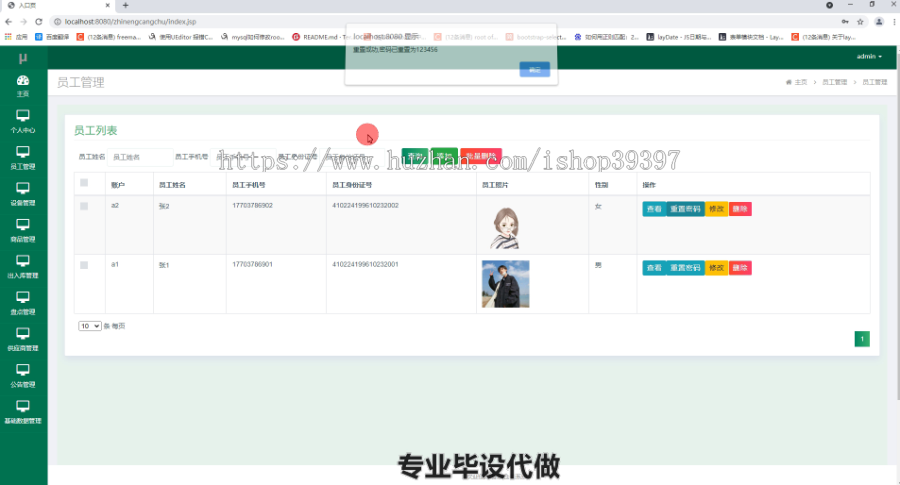This screenshot has height=485, width=900.
Task: Open the admin user dropdown menu
Action: 869,56
